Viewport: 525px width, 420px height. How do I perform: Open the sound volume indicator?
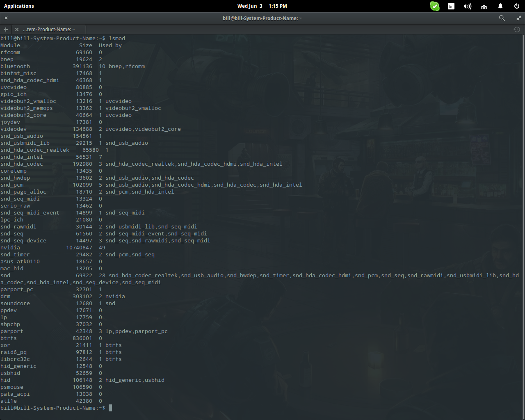468,6
